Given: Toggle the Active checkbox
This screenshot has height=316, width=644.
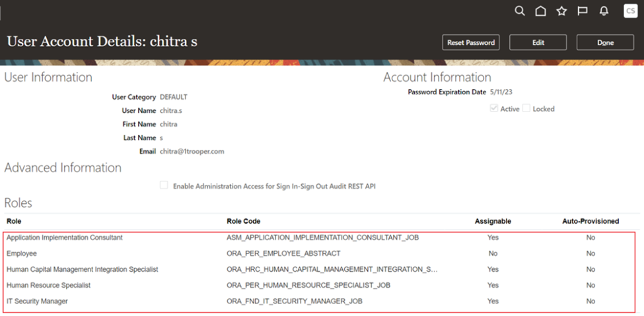Looking at the screenshot, I should [x=493, y=108].
